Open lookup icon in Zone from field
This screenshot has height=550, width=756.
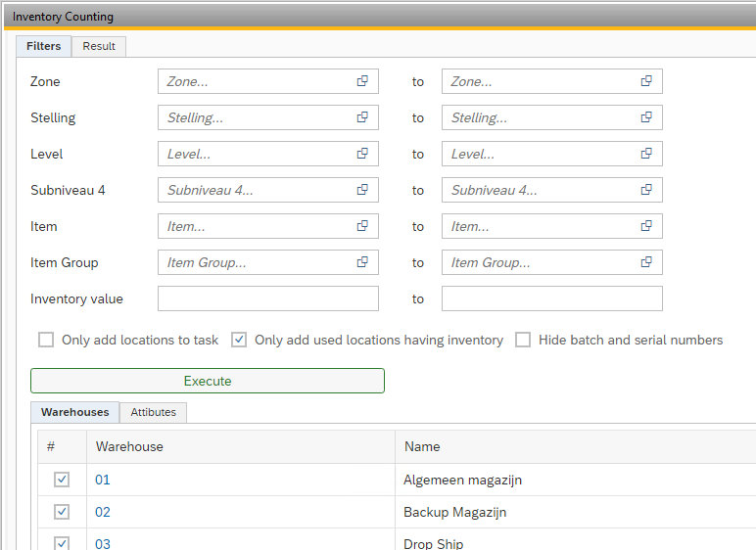(362, 81)
